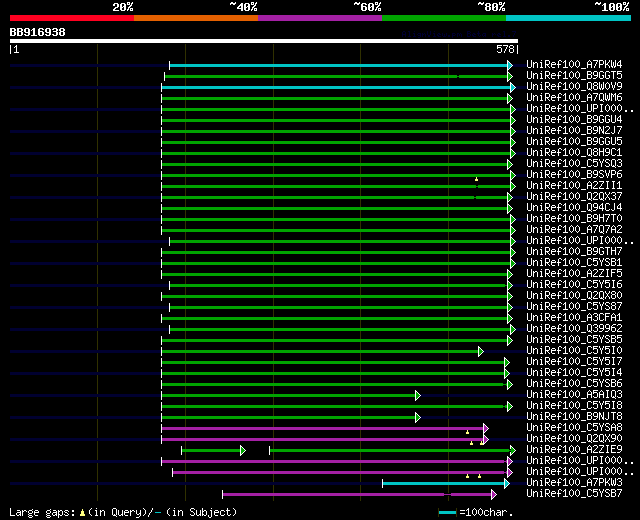Select the UniRef100_A3CFA1 label
This screenshot has height=520, width=640.
click(x=574, y=317)
